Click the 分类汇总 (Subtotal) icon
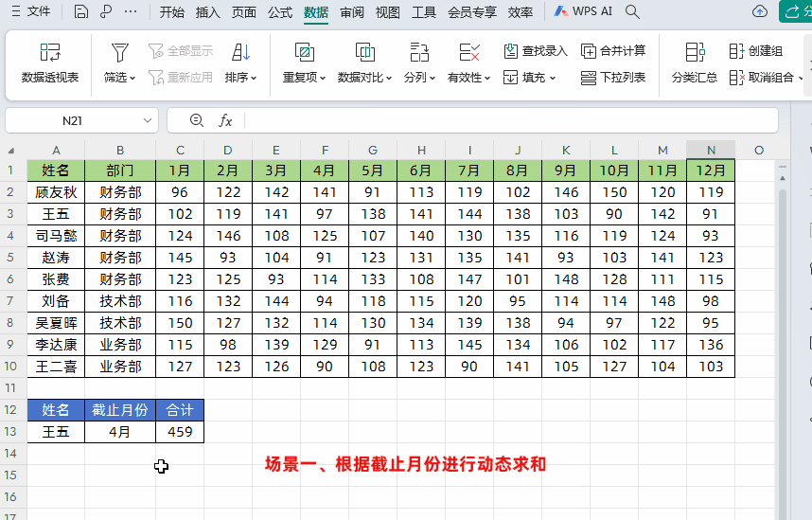The height and width of the screenshot is (520, 812). click(694, 53)
